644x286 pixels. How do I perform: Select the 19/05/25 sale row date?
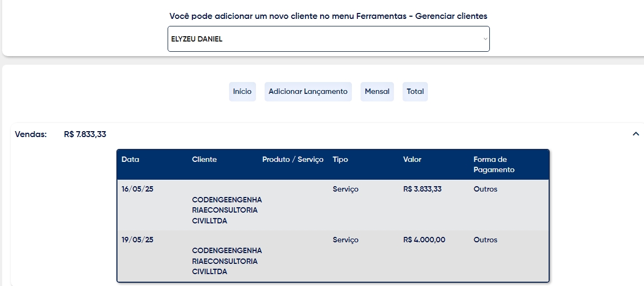137,240
